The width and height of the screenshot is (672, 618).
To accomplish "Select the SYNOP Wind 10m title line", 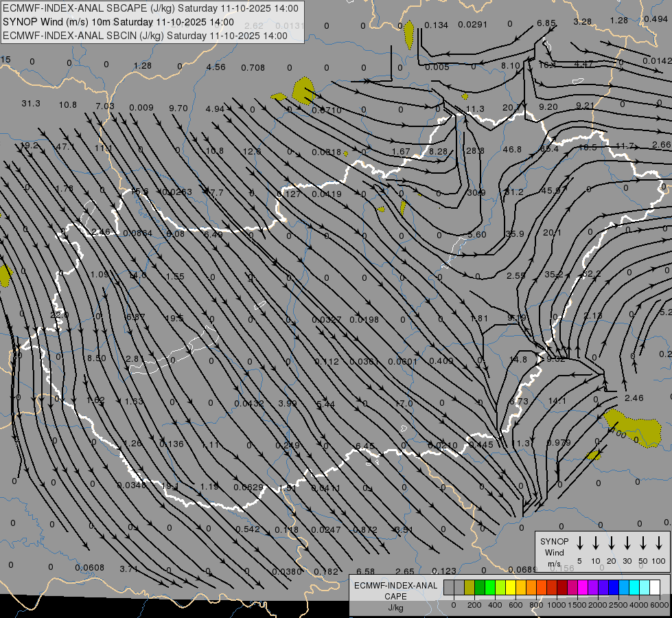I will (x=118, y=22).
